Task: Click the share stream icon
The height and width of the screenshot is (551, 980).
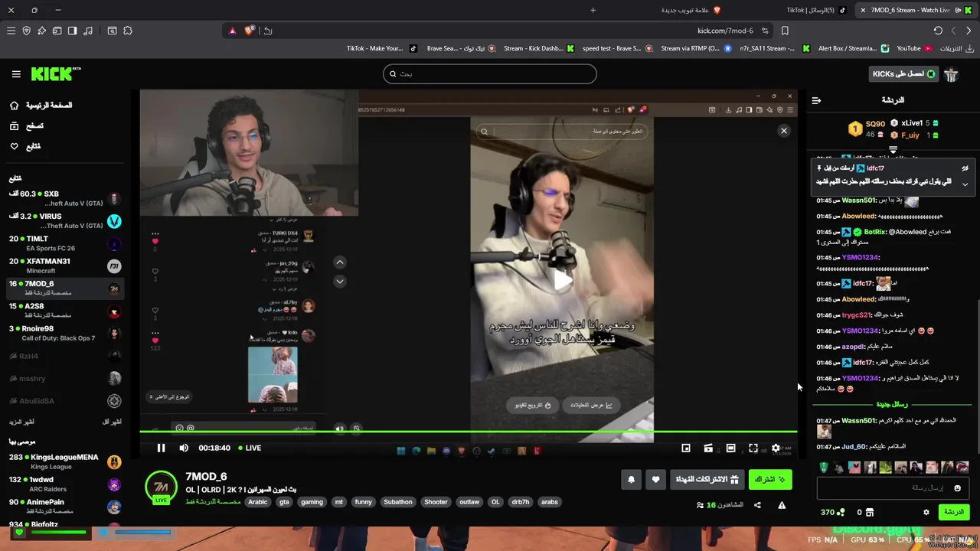Action: [x=757, y=505]
